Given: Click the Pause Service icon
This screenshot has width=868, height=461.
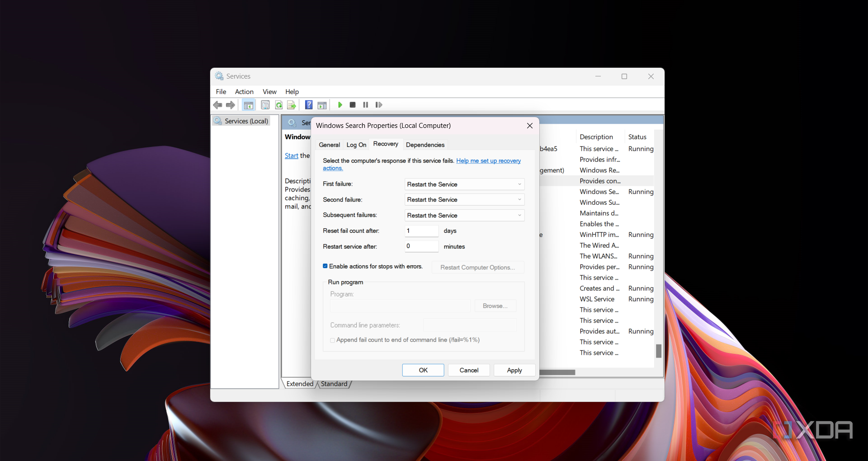Looking at the screenshot, I should tap(366, 105).
